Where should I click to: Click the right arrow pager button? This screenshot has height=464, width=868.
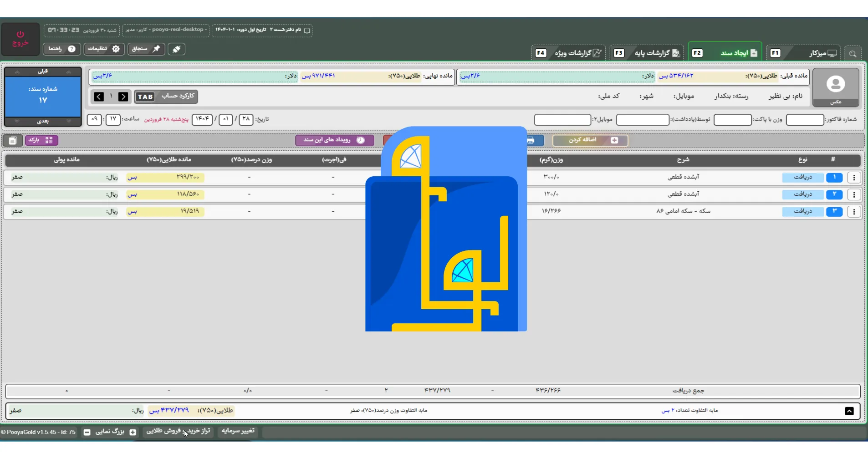pyautogui.click(x=123, y=97)
